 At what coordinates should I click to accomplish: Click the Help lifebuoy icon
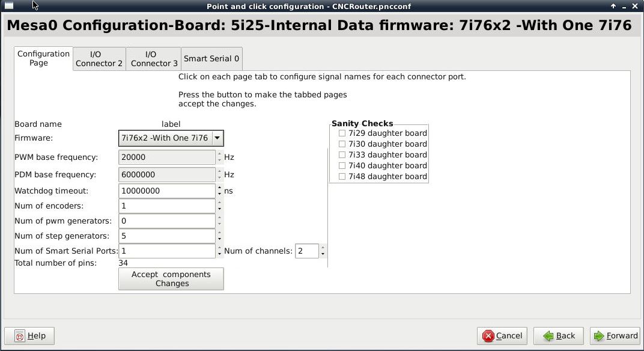[19, 336]
